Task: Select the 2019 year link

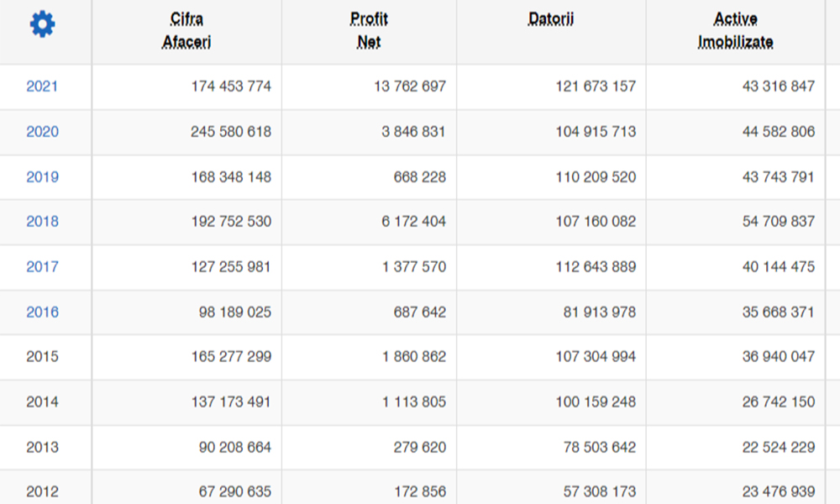Action: click(42, 176)
